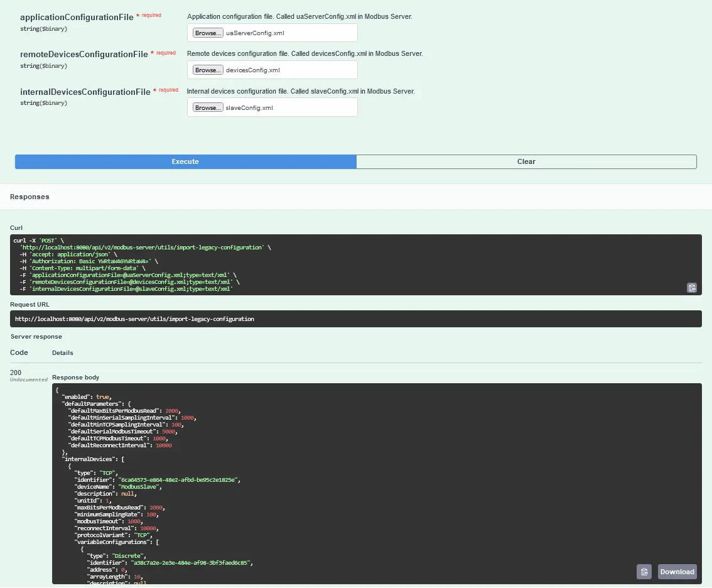
Task: Click the slaveConfig.xml file field
Action: pyautogui.click(x=272, y=107)
